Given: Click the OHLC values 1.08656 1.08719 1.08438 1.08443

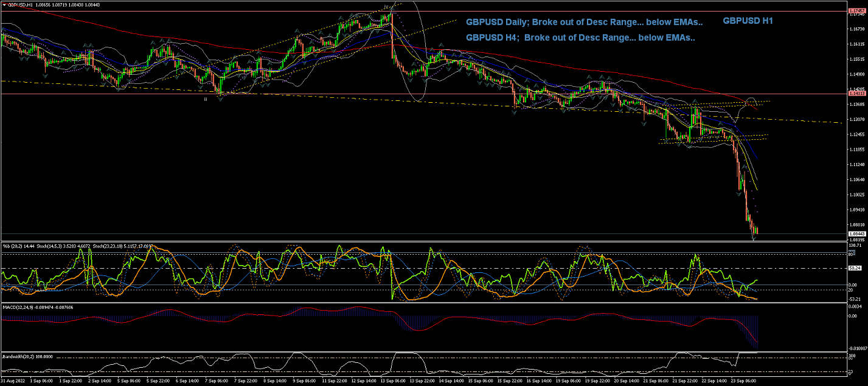Looking at the screenshot, I should point(68,4).
